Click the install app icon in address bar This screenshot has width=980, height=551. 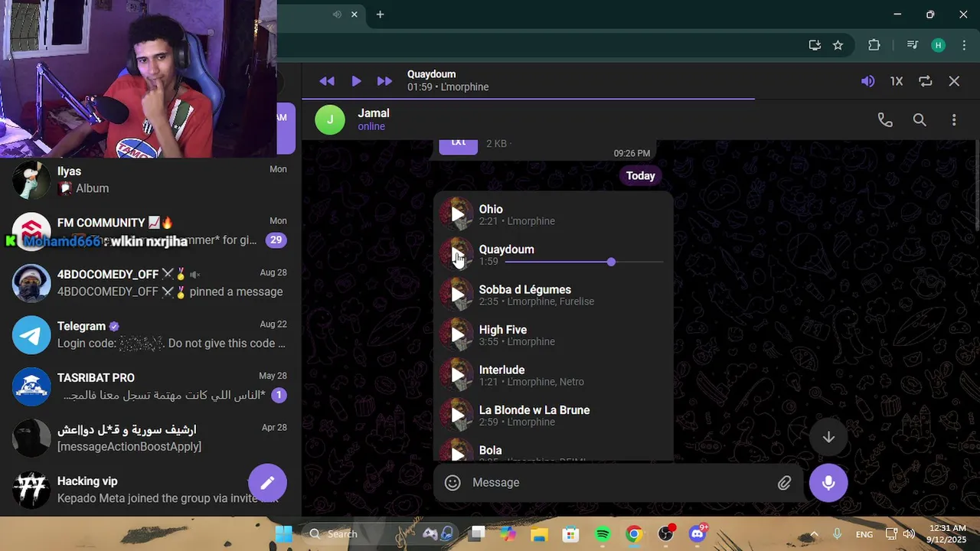[815, 45]
